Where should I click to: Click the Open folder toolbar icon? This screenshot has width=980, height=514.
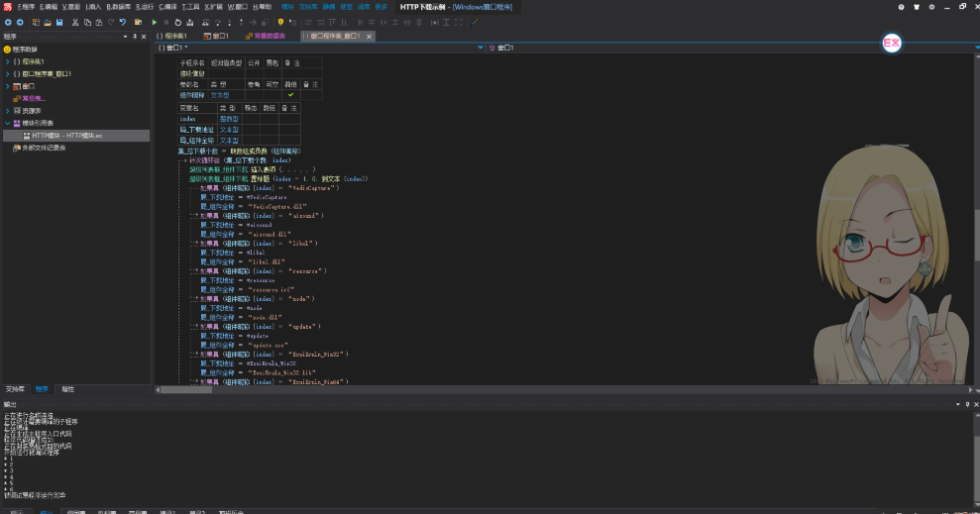[x=49, y=21]
